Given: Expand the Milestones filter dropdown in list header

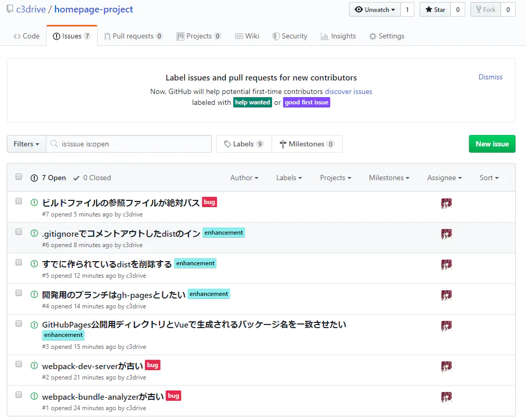Looking at the screenshot, I should tap(389, 178).
